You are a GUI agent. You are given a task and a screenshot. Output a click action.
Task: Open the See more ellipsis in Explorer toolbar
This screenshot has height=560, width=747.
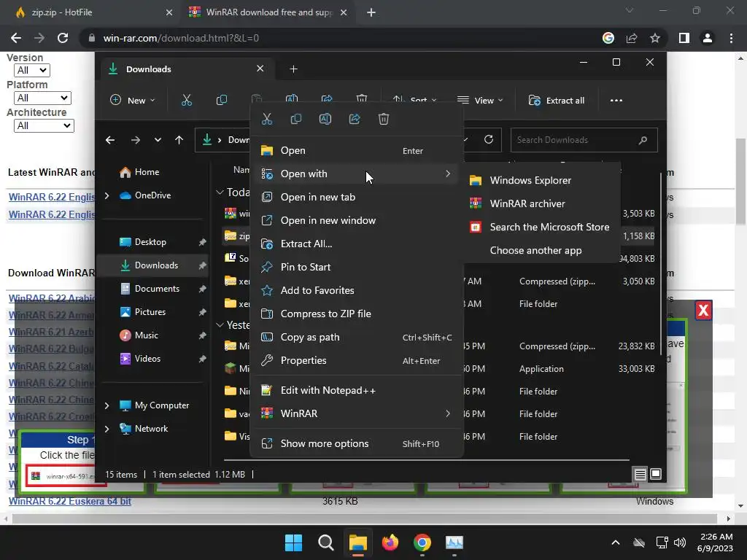tap(616, 101)
